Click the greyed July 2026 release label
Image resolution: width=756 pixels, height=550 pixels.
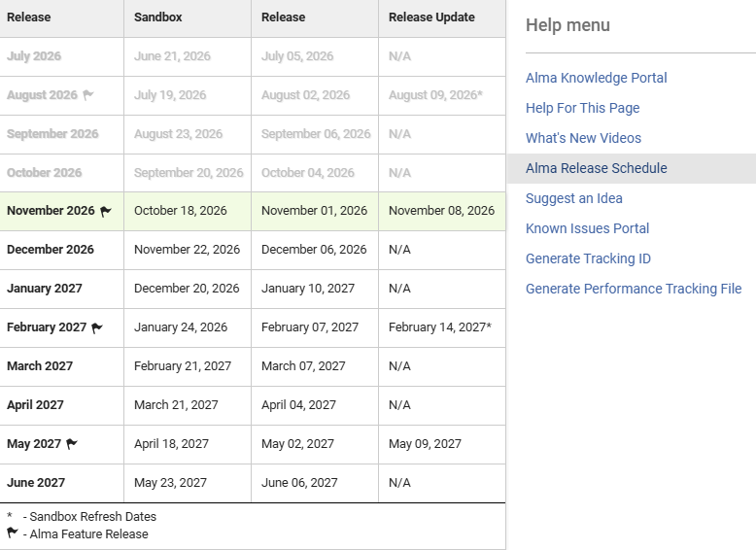(x=34, y=56)
